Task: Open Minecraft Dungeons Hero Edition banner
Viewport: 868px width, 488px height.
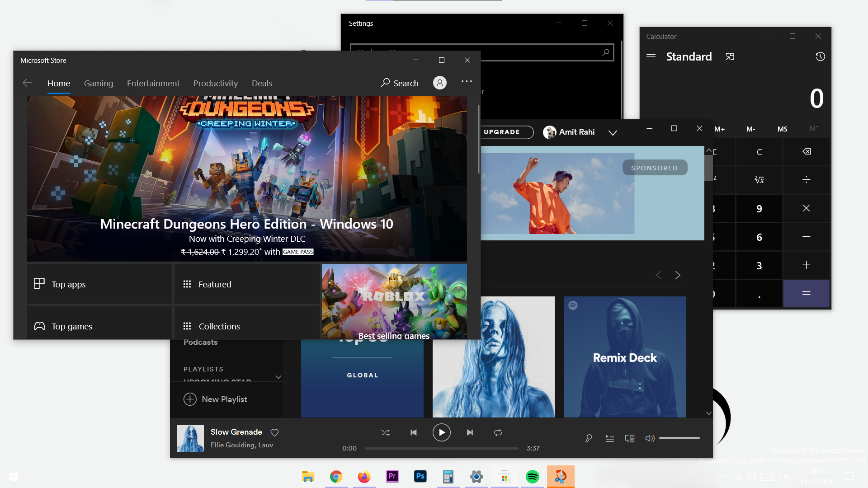Action: [x=247, y=178]
